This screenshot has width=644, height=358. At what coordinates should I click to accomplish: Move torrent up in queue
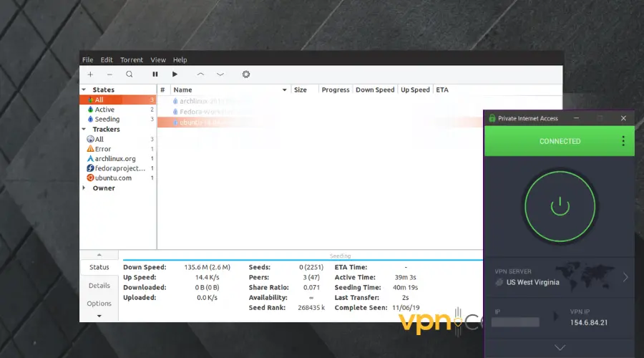click(200, 74)
